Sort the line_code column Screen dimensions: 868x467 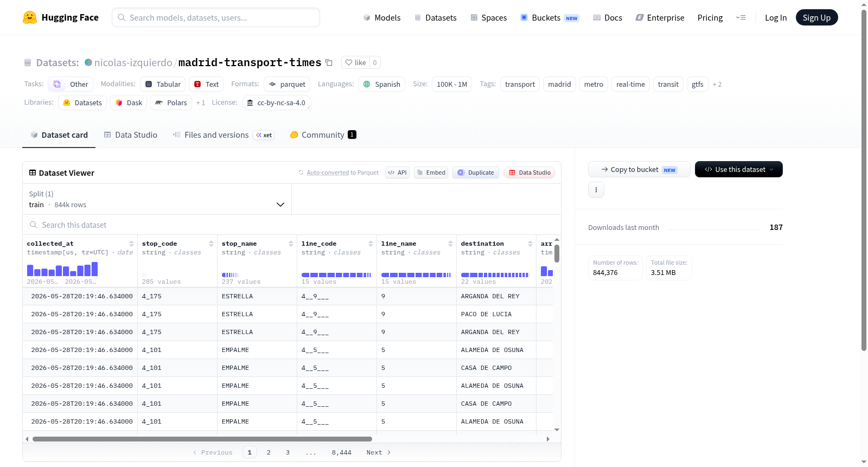tap(371, 244)
